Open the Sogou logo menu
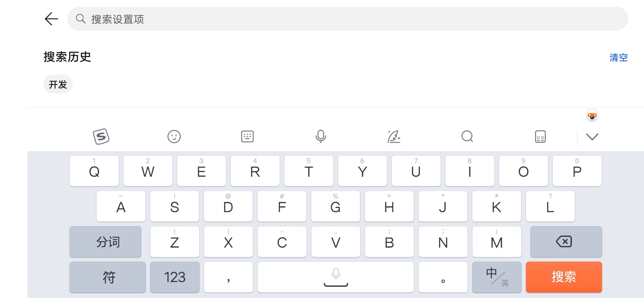Screen dimensions: 644x298 101,136
